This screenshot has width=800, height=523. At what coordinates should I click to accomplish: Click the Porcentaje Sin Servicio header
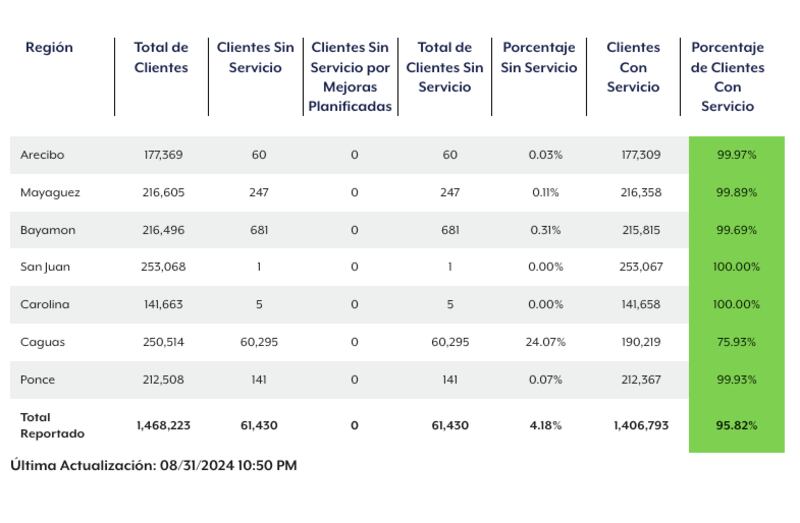click(x=539, y=57)
